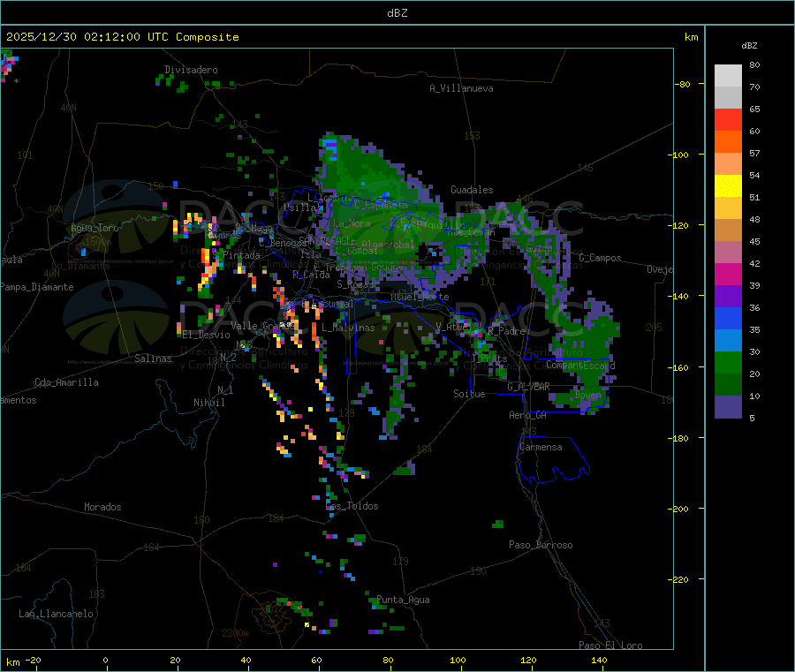Click the Pampa_Diamante label
This screenshot has width=795, height=672.
pos(37,287)
